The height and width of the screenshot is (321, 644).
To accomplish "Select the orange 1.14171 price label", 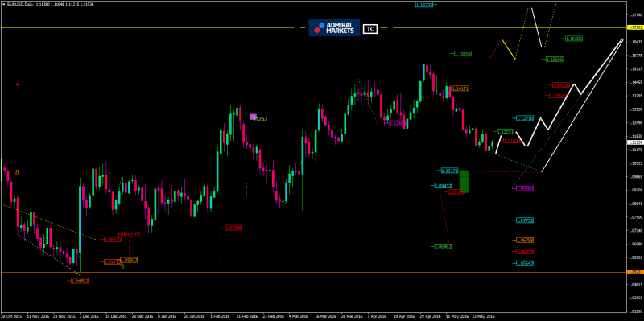I will click(x=459, y=88).
